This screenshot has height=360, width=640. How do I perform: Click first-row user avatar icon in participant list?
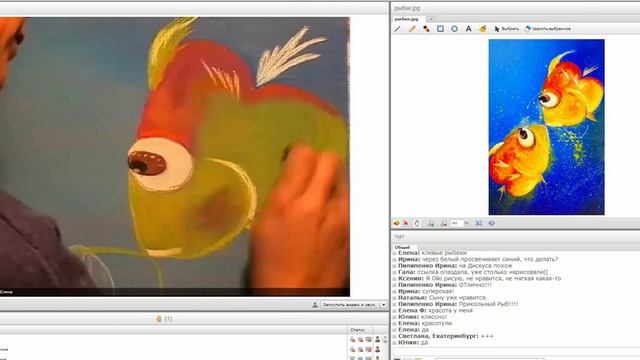pos(378,339)
